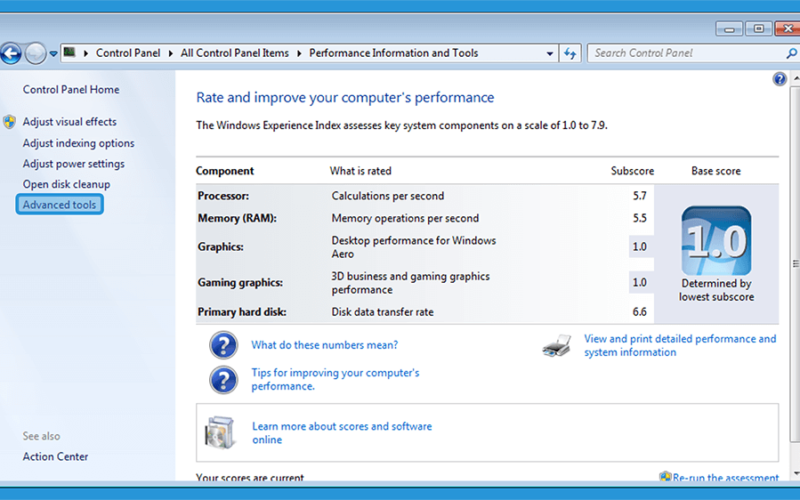Open Adjust indexing options
This screenshot has height=500, width=800.
click(x=79, y=143)
